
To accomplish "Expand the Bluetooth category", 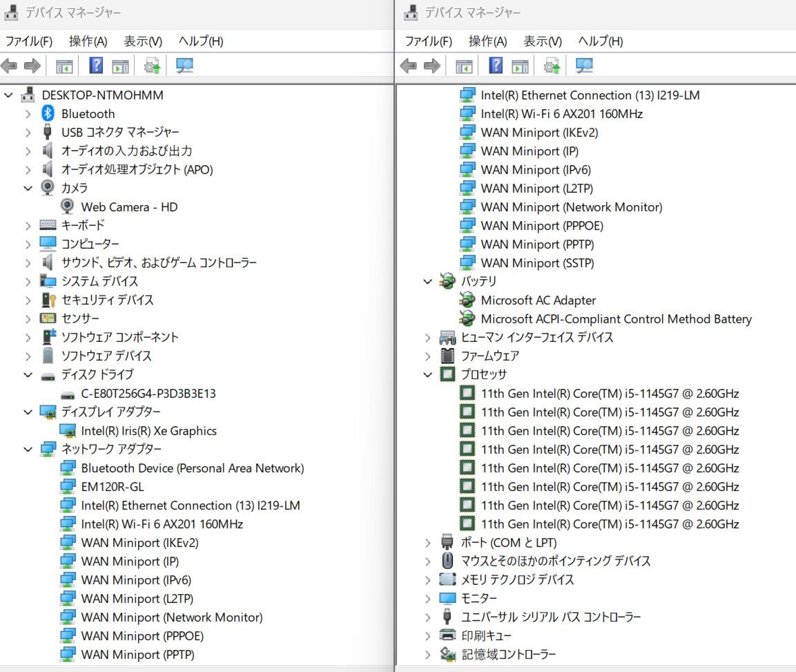I will click(x=28, y=114).
